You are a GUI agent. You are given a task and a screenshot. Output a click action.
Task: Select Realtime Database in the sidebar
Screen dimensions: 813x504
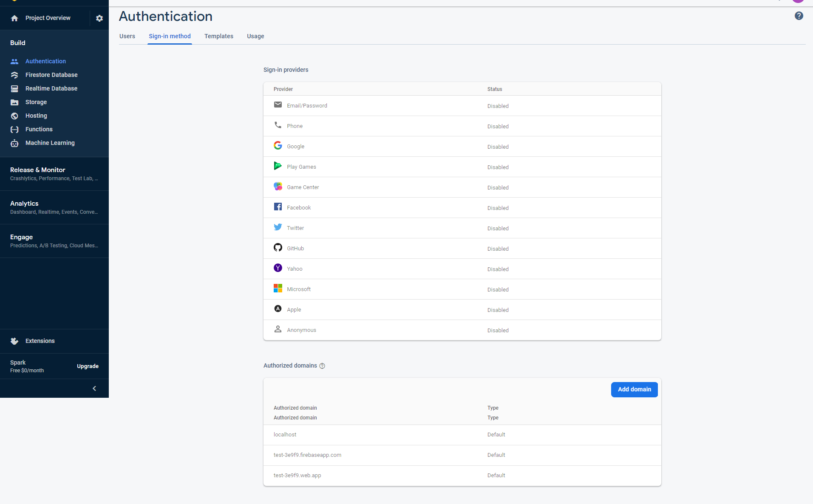(51, 88)
